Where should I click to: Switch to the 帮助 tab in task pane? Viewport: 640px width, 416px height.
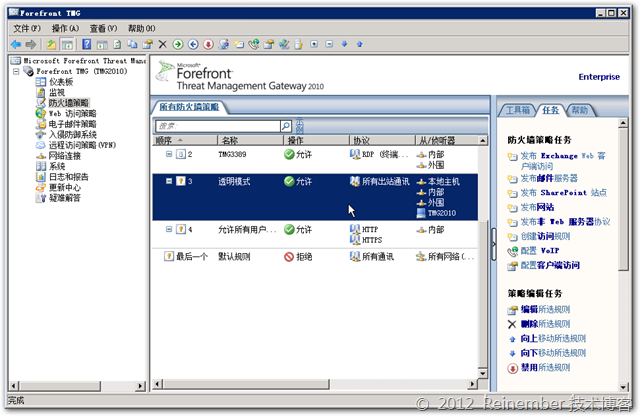pos(580,110)
